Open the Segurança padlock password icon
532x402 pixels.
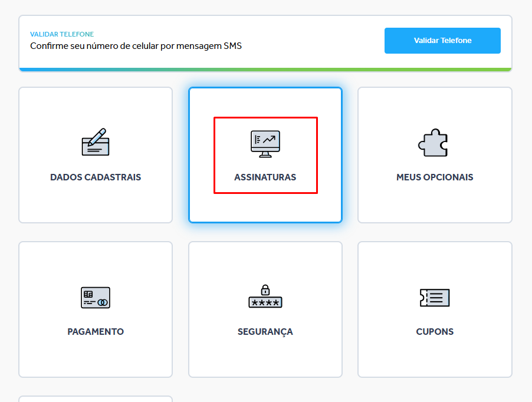tap(265, 296)
